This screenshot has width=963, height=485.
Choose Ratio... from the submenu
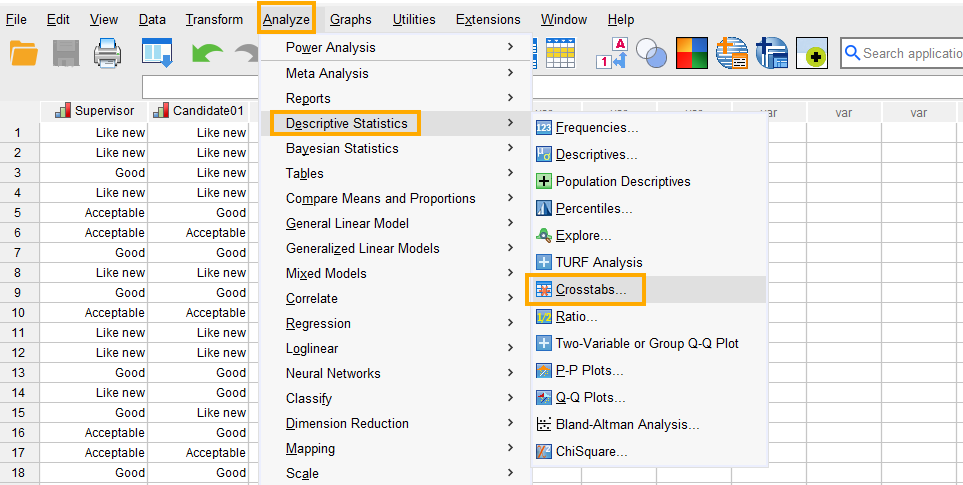[x=649, y=317]
